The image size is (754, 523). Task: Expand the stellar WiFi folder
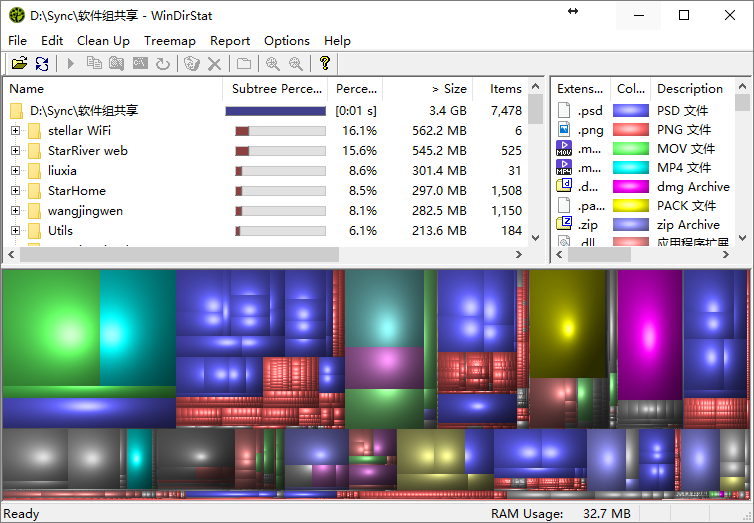coord(15,131)
